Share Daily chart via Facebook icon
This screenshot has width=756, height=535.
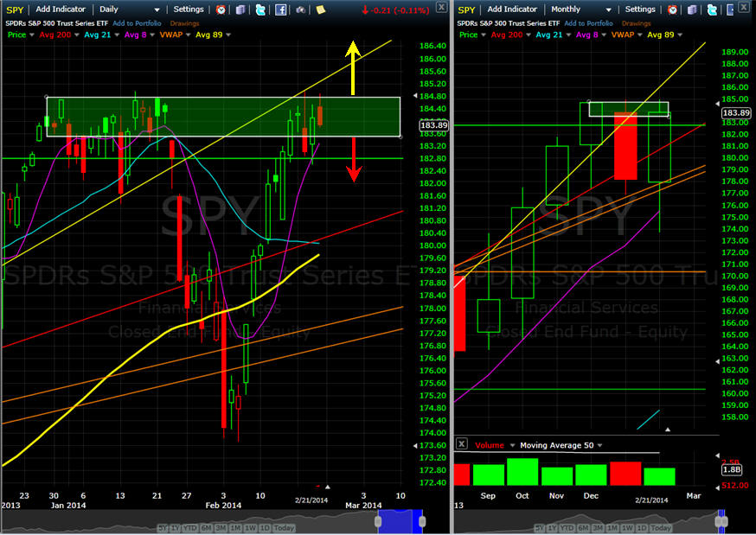[x=280, y=10]
